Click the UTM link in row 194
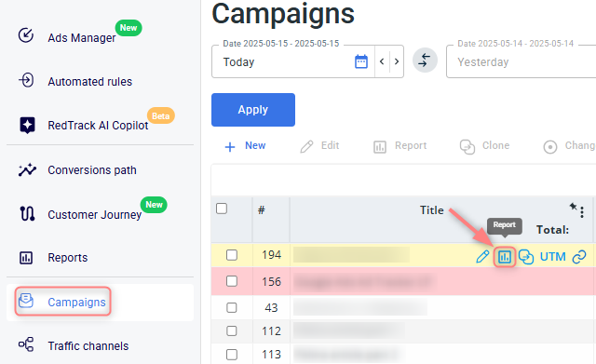 [x=552, y=257]
